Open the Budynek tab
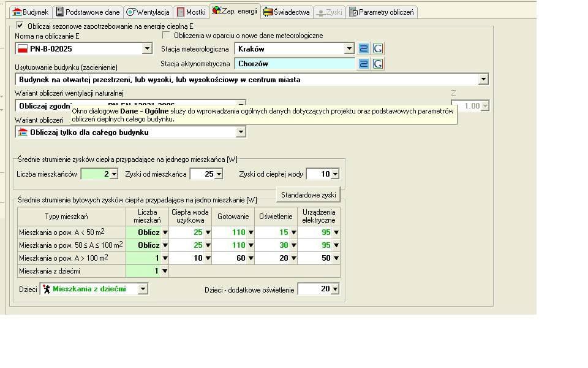The width and height of the screenshot is (588, 368). coord(31,12)
